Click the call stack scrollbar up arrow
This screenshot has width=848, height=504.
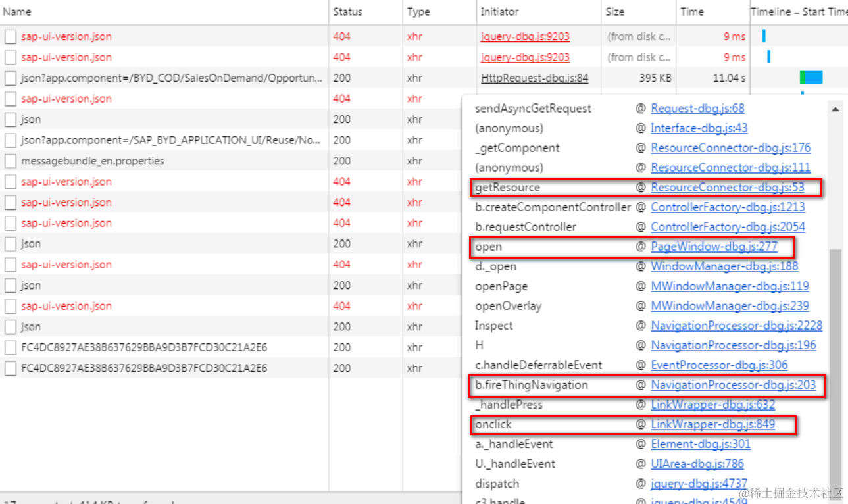[x=836, y=109]
